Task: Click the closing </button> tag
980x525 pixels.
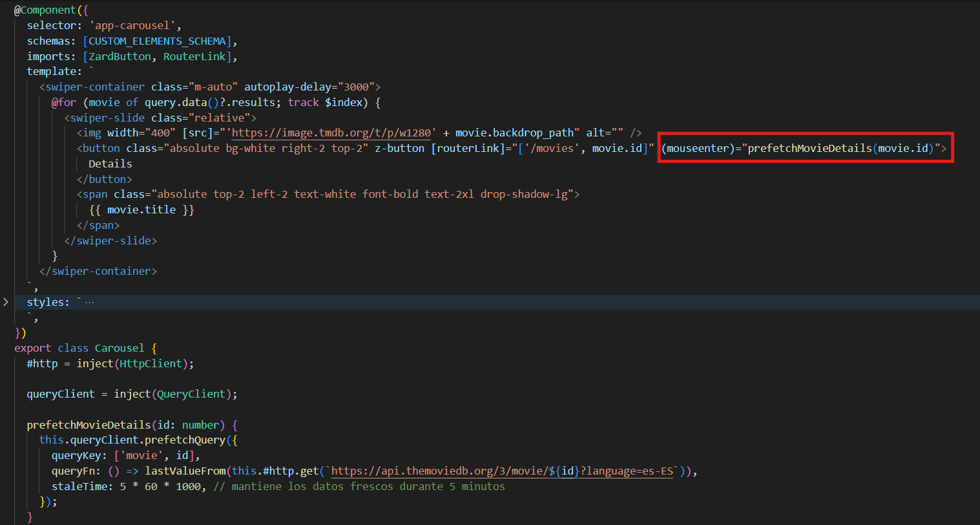Action: (x=104, y=179)
